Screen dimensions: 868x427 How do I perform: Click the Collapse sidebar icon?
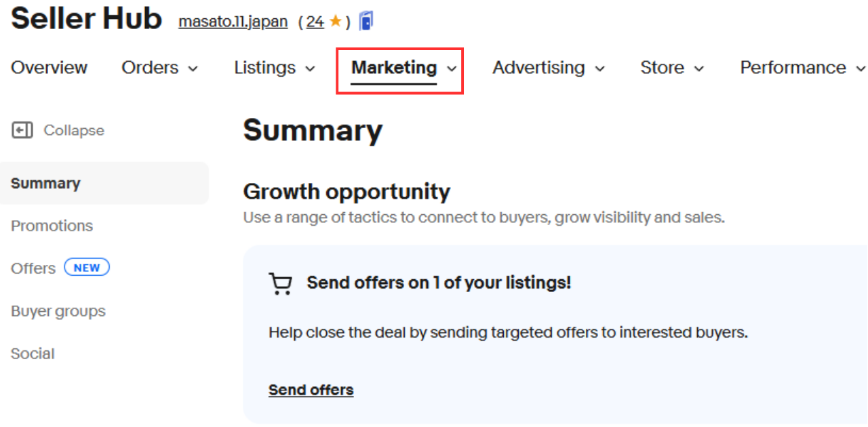coord(22,130)
